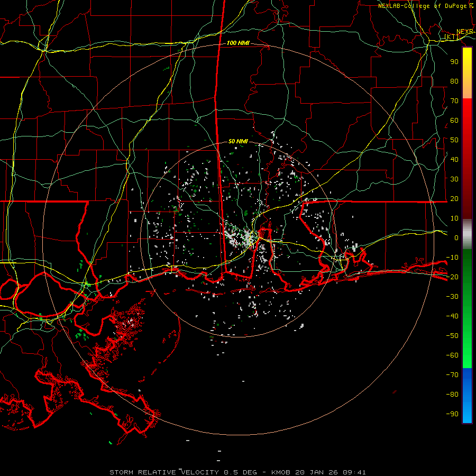Click the -10 value on velocity scale
Viewport: 476px width, 476px height.
452,258
